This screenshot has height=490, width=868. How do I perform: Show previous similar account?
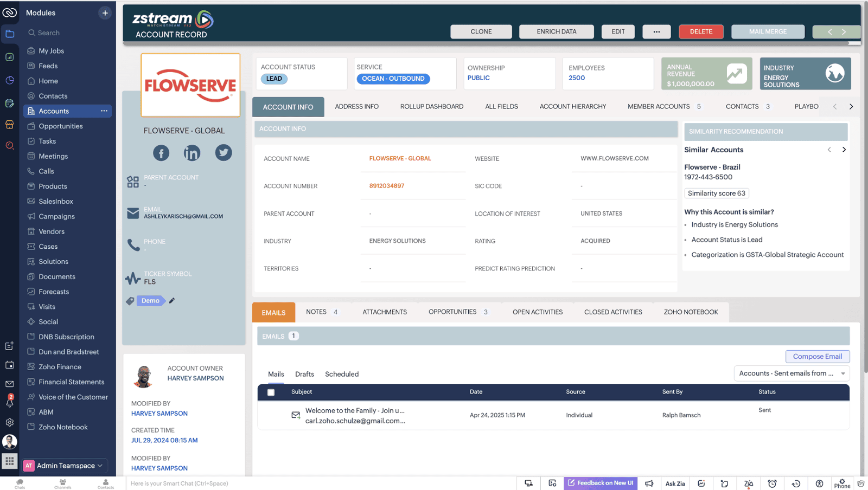click(829, 150)
